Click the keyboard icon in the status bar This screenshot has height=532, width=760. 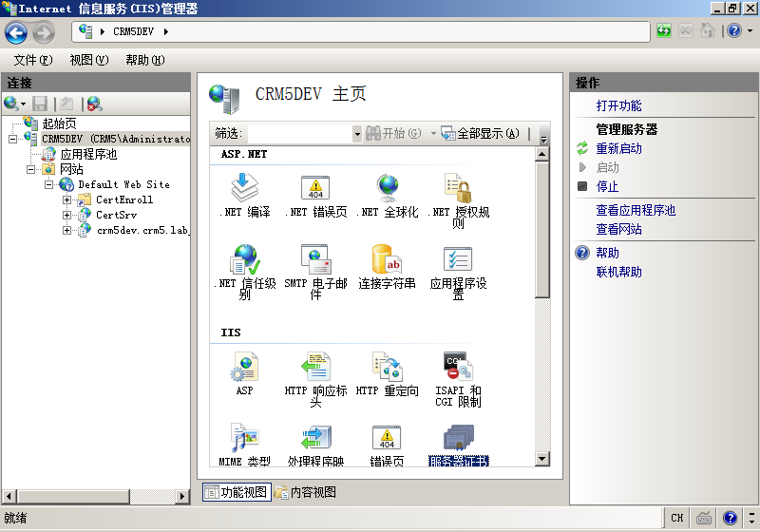point(704,519)
